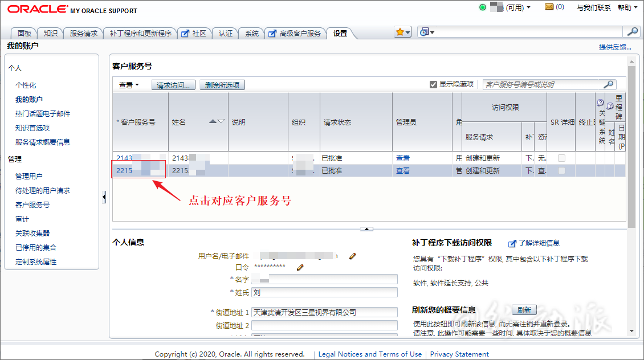Click help icon above 姓名 column near 里程碑
Image resolution: width=644 pixels, height=360 pixels.
[x=610, y=106]
